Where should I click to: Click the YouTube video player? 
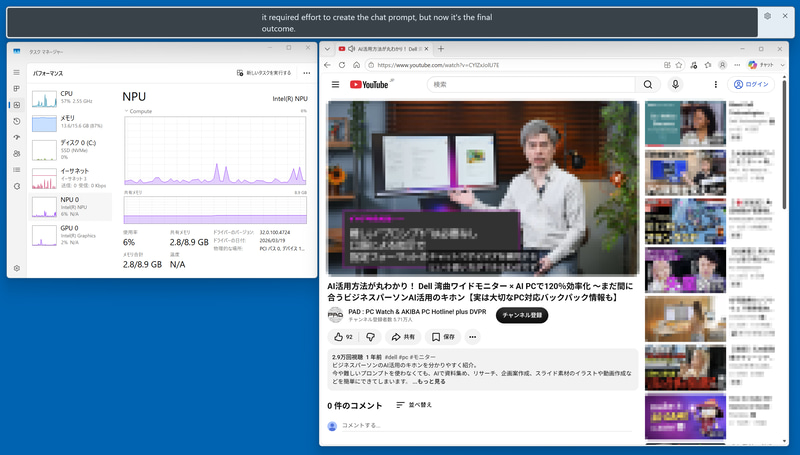(x=483, y=188)
